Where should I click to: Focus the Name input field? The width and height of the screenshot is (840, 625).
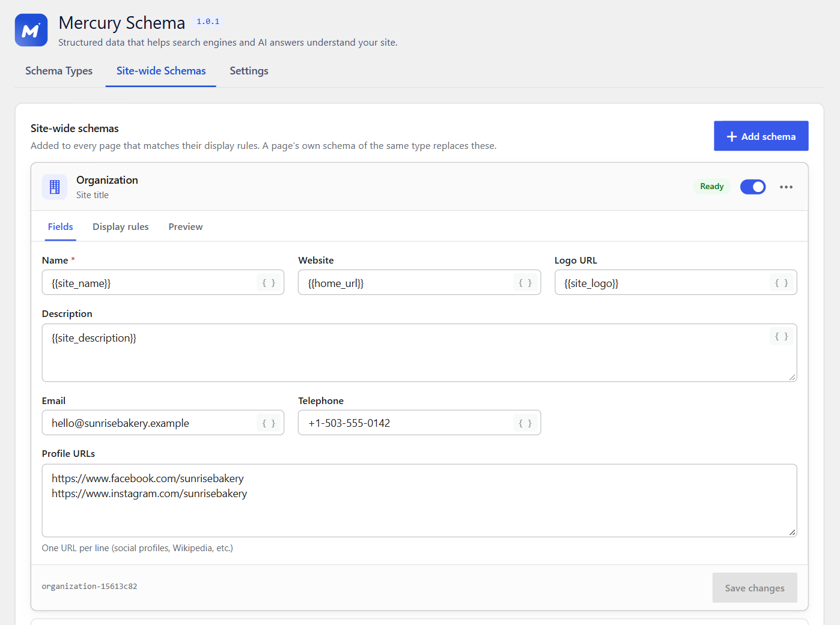163,282
